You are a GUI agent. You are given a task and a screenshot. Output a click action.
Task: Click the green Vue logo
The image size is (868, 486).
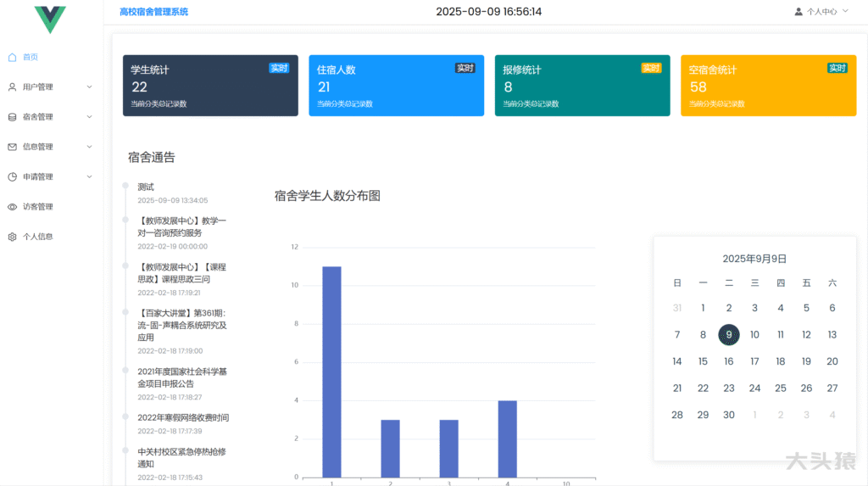click(x=50, y=19)
